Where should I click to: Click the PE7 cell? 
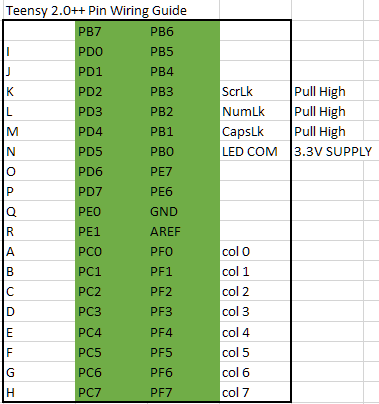pos(183,171)
